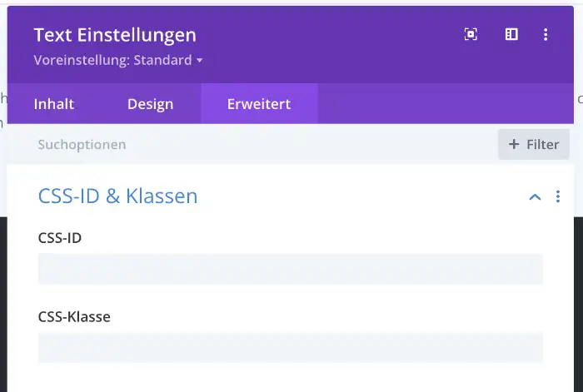Click into the CSS-ID input field
The height and width of the screenshot is (392, 583).
[291, 269]
